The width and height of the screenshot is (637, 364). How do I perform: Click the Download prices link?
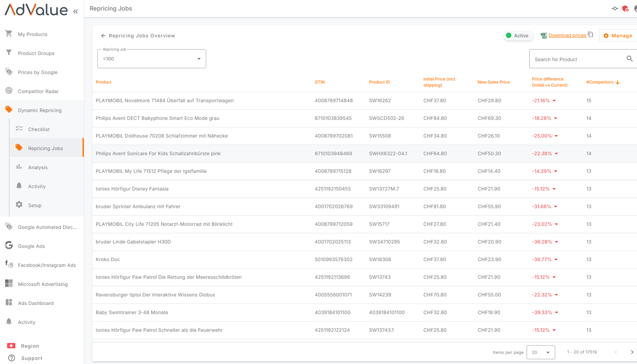click(567, 36)
